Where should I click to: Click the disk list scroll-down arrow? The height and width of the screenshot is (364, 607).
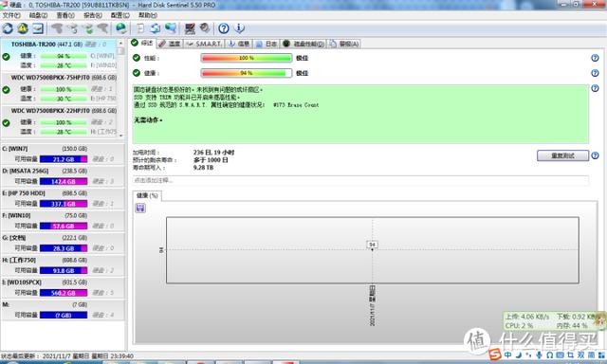[120, 136]
